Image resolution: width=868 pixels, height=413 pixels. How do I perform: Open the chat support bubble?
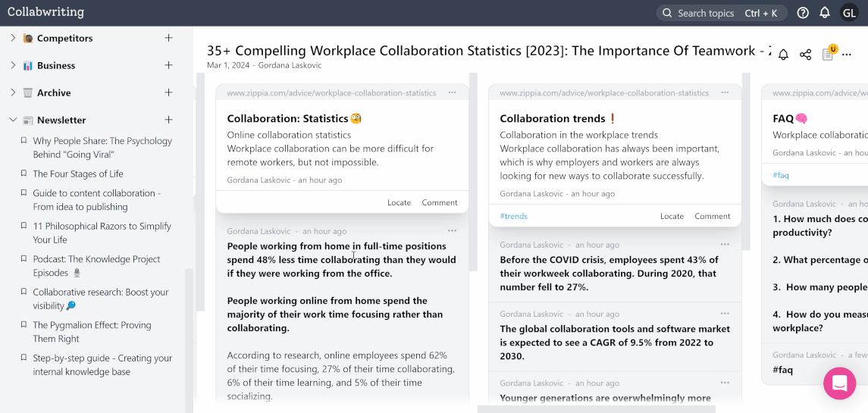click(839, 383)
